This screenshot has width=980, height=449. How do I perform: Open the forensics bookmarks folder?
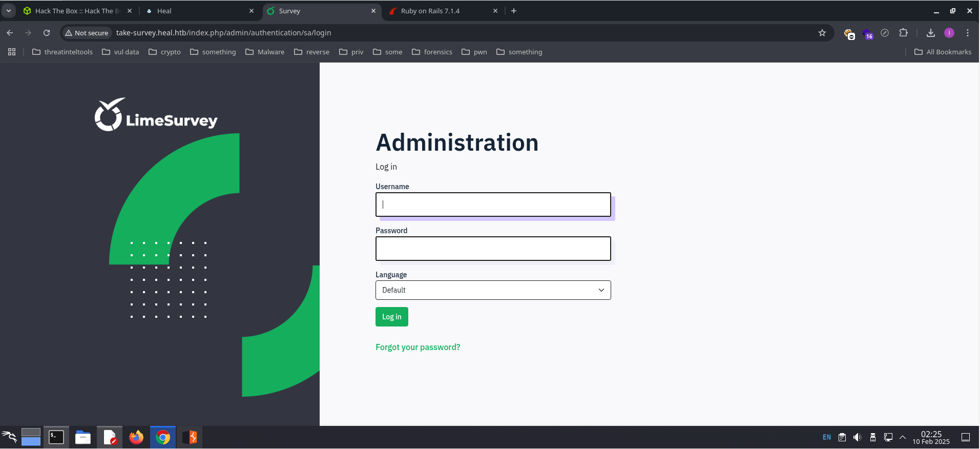point(432,52)
